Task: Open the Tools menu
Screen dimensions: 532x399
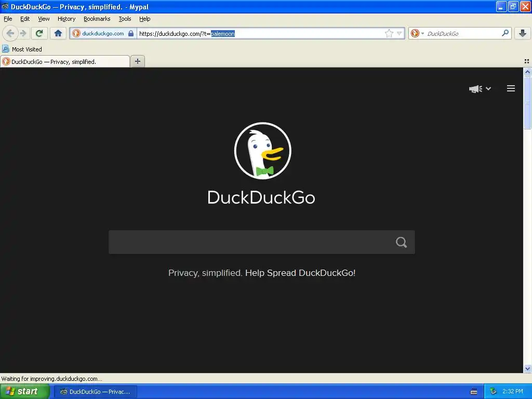Action: tap(125, 19)
